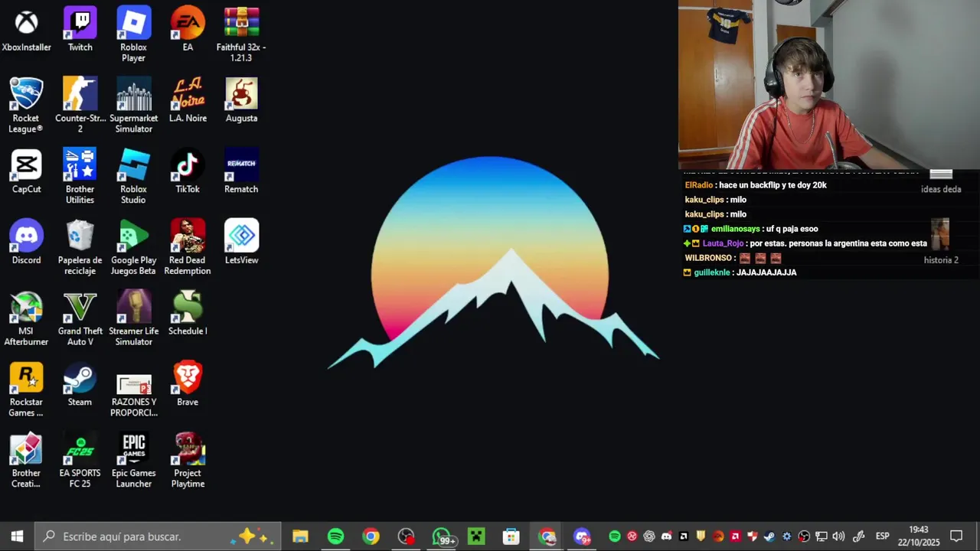Click the EA desktop icon
The image size is (980, 551).
coord(188,29)
